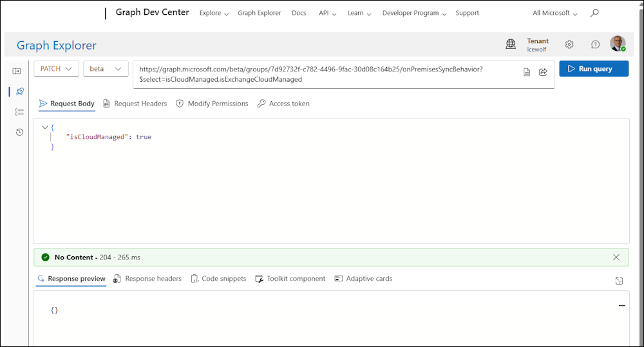The image size is (644, 347).
Task: Click the document icon in the URL bar
Action: pyautogui.click(x=527, y=72)
